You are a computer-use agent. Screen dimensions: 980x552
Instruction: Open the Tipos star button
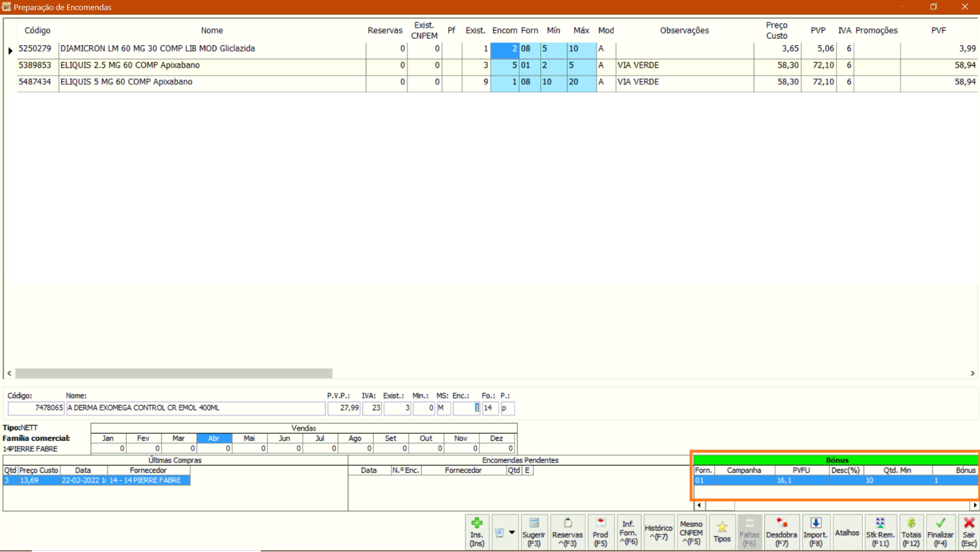(722, 532)
